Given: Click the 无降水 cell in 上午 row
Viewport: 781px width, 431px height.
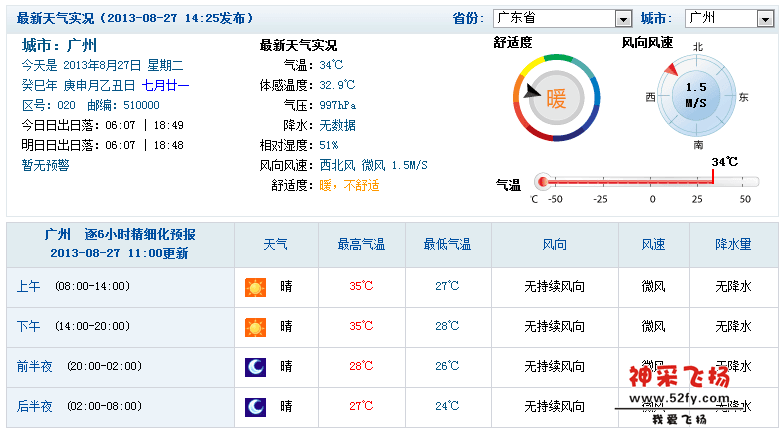Looking at the screenshot, I should coord(733,287).
